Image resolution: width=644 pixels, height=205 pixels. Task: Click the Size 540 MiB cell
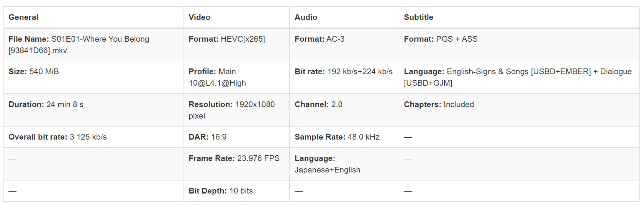93,77
